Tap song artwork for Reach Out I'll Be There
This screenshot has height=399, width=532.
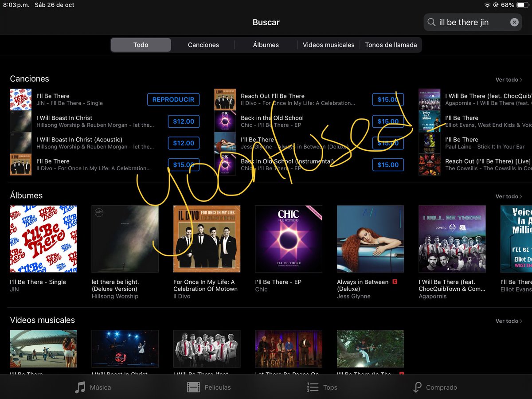click(x=225, y=99)
